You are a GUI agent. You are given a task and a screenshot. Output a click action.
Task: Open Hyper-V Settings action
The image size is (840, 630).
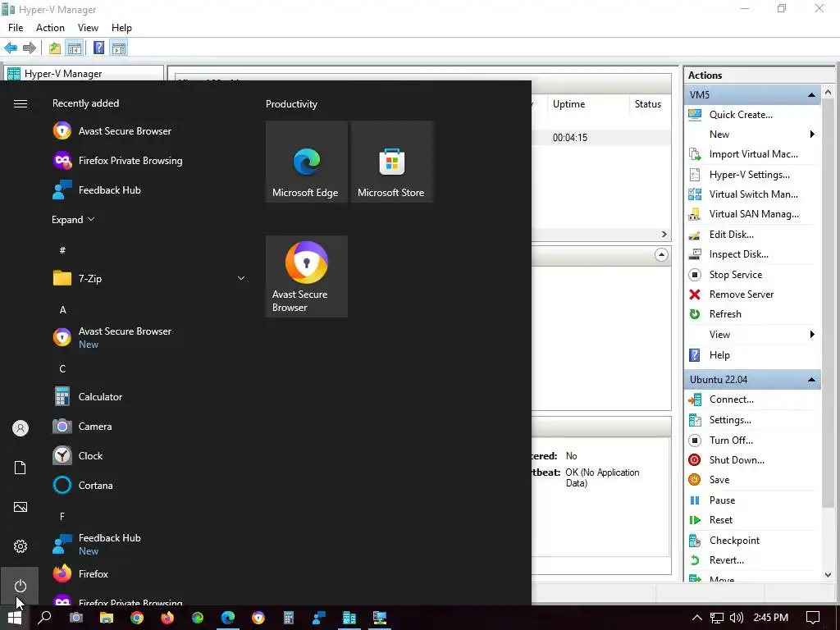pyautogui.click(x=751, y=175)
